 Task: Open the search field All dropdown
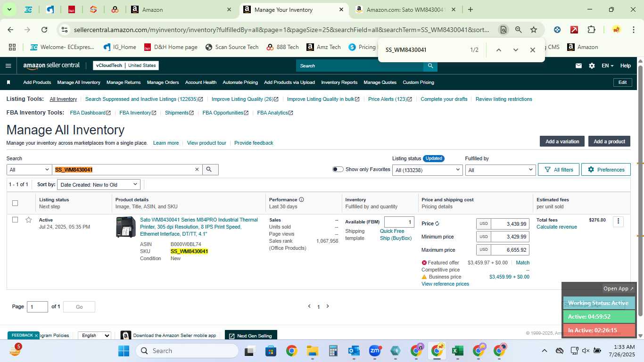click(29, 170)
